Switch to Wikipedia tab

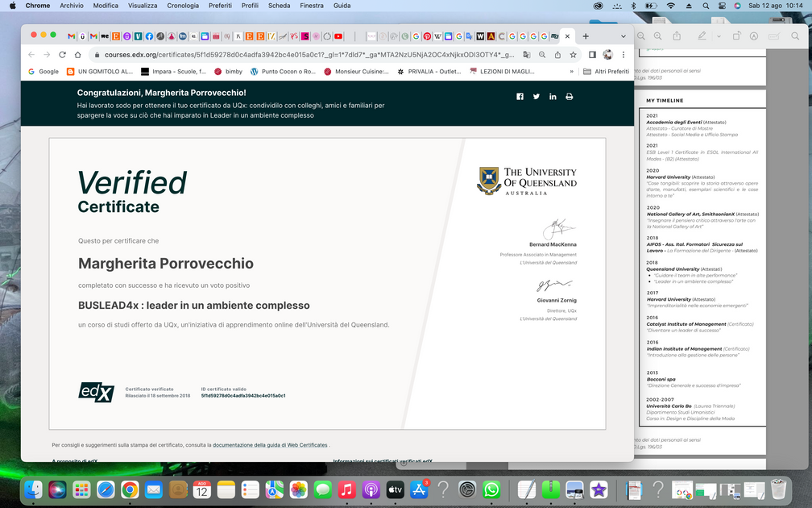point(437,36)
